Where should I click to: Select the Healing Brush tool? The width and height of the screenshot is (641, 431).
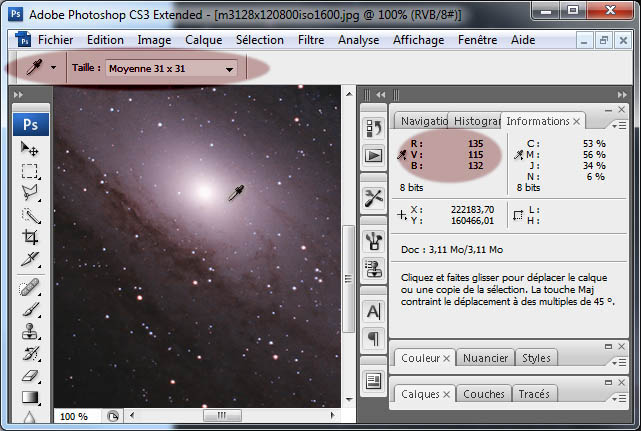tap(30, 287)
